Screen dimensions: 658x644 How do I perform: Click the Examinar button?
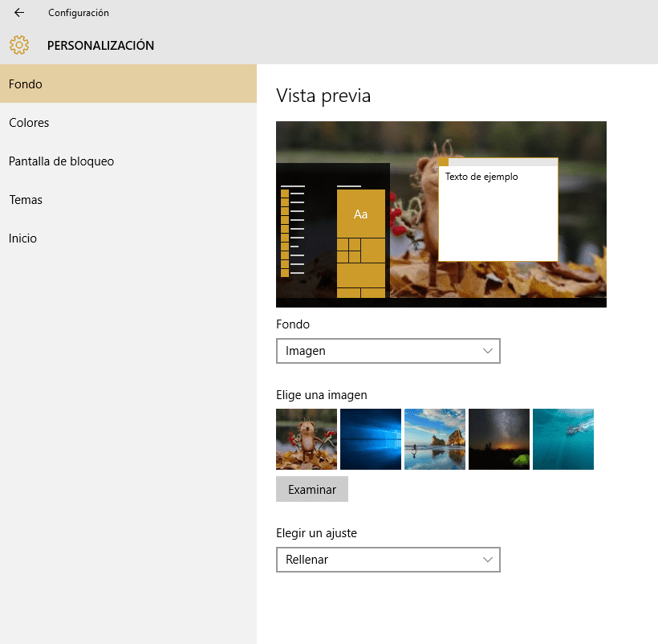(x=312, y=489)
